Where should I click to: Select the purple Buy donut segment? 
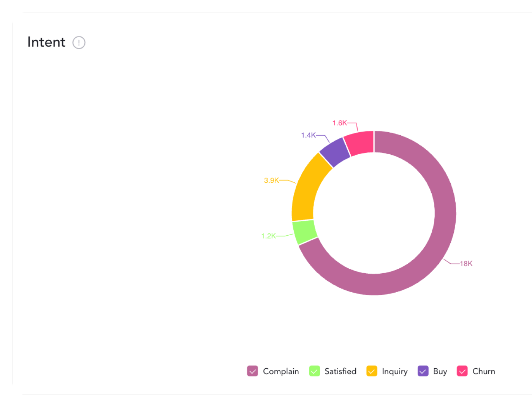pos(334,152)
